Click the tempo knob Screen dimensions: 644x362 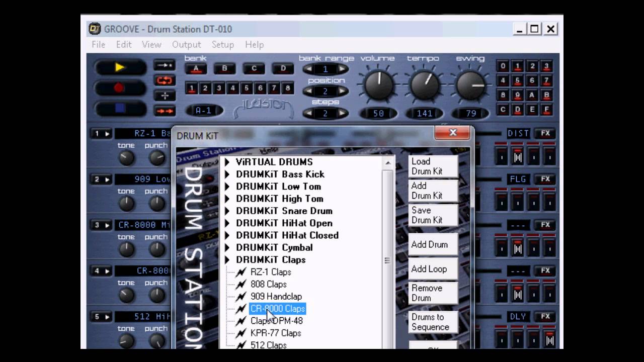point(425,84)
